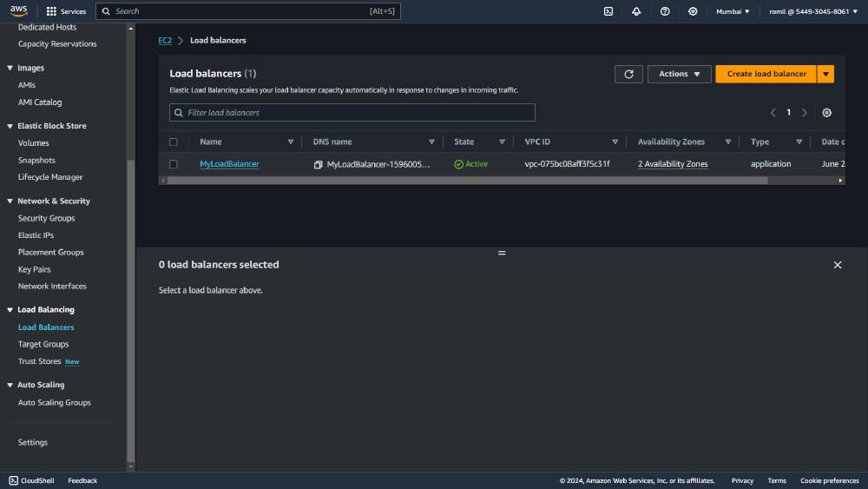The width and height of the screenshot is (868, 489).
Task: Open AMIs in sidebar
Action: (x=27, y=85)
